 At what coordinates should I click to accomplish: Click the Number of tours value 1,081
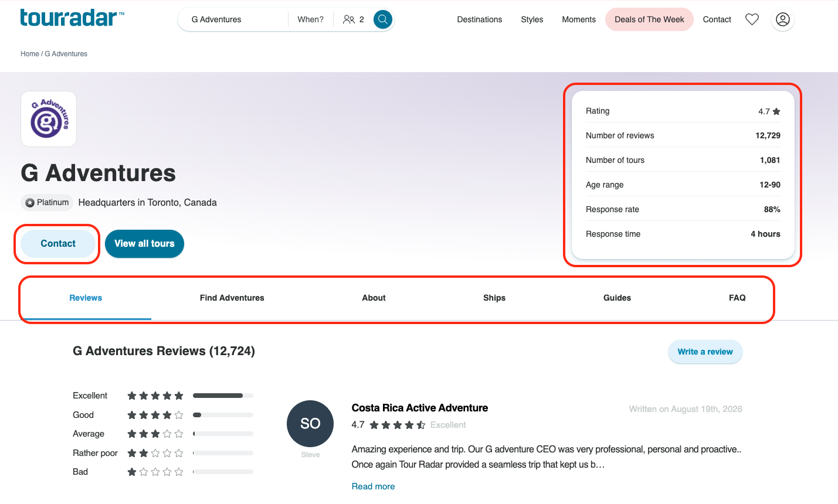point(770,160)
